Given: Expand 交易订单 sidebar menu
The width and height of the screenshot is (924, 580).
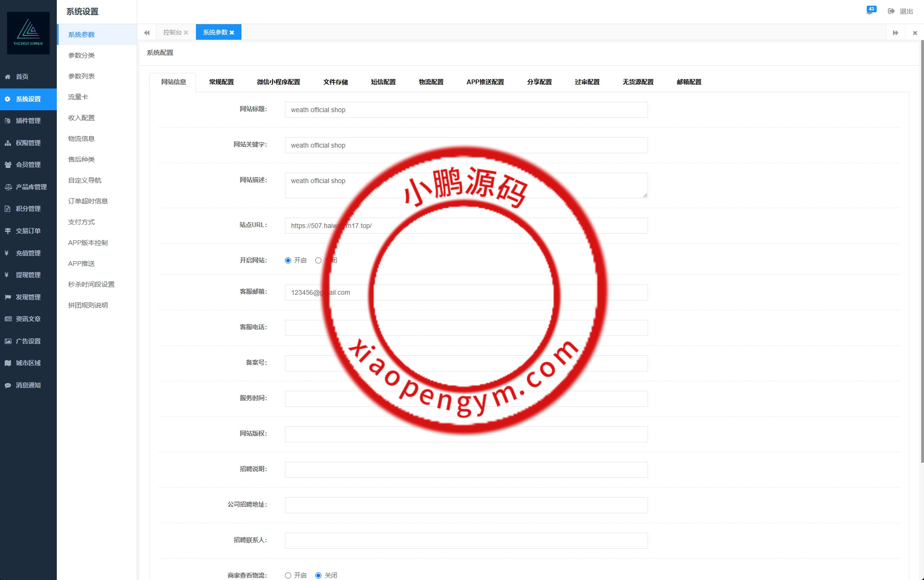Looking at the screenshot, I should 28,231.
